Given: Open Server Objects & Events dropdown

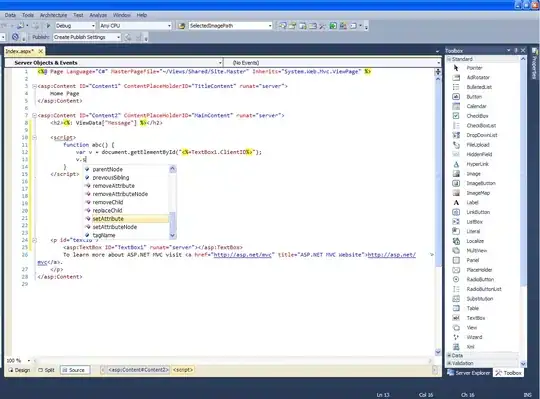Looking at the screenshot, I should click(113, 63).
